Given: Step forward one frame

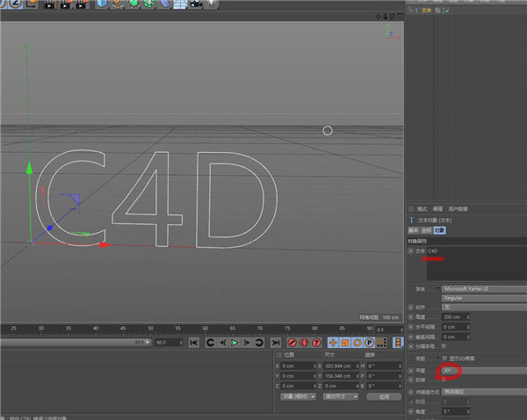Looking at the screenshot, I should [x=247, y=343].
